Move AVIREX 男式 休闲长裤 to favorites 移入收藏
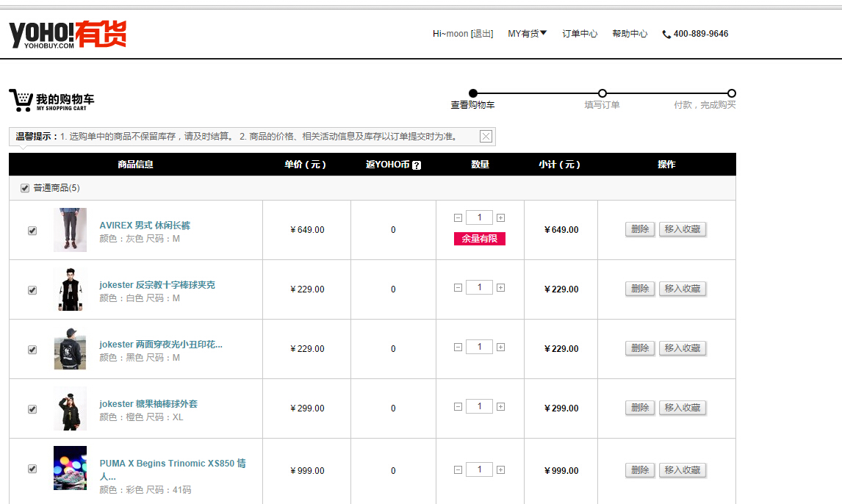The image size is (842, 504). click(x=683, y=229)
